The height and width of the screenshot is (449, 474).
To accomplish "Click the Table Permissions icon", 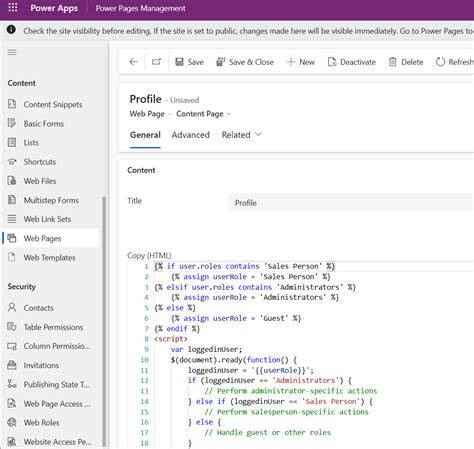I will coord(12,327).
